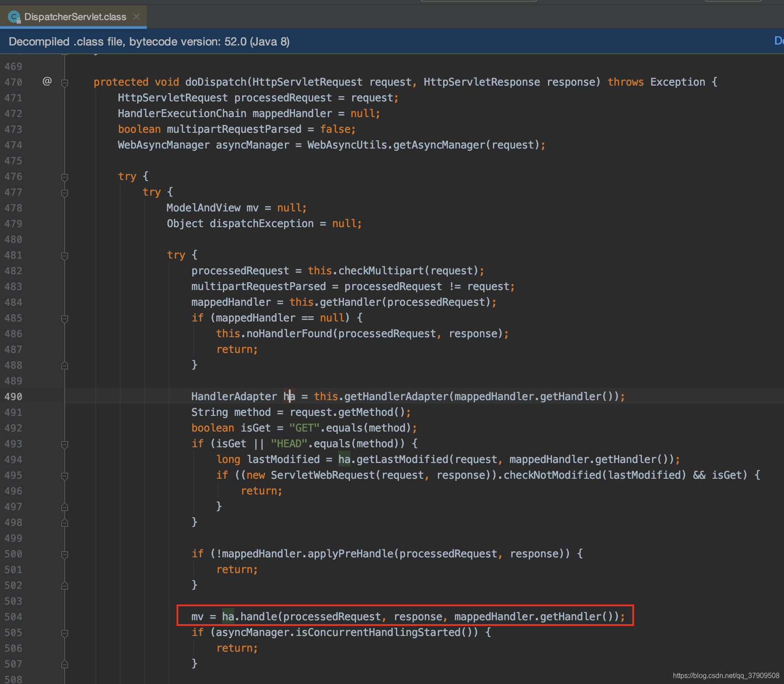Select the DispatcherServlet.class editor tab
Viewport: 784px width, 684px height.
[73, 17]
